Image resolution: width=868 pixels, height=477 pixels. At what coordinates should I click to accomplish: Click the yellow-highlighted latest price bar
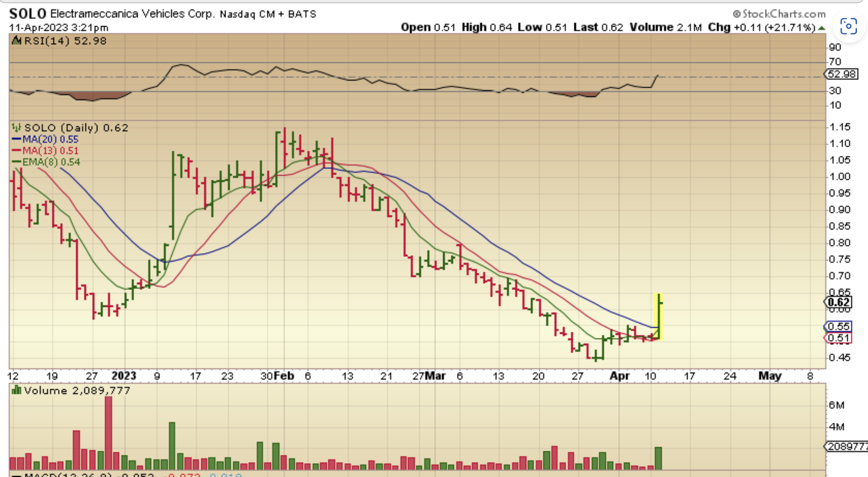659,317
